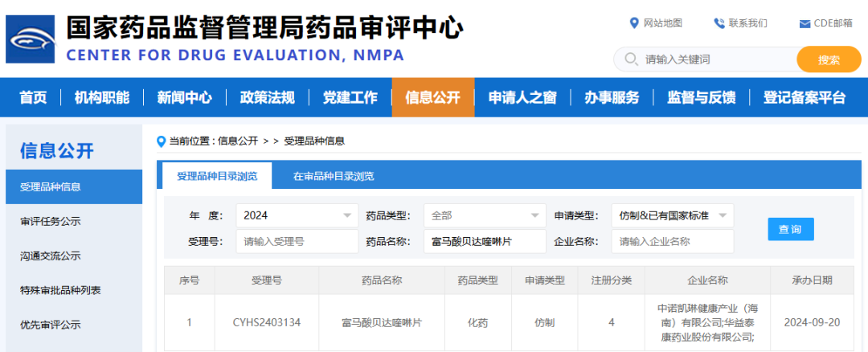
Task: Open 监督与反馈 in the navigation bar
Action: (702, 97)
